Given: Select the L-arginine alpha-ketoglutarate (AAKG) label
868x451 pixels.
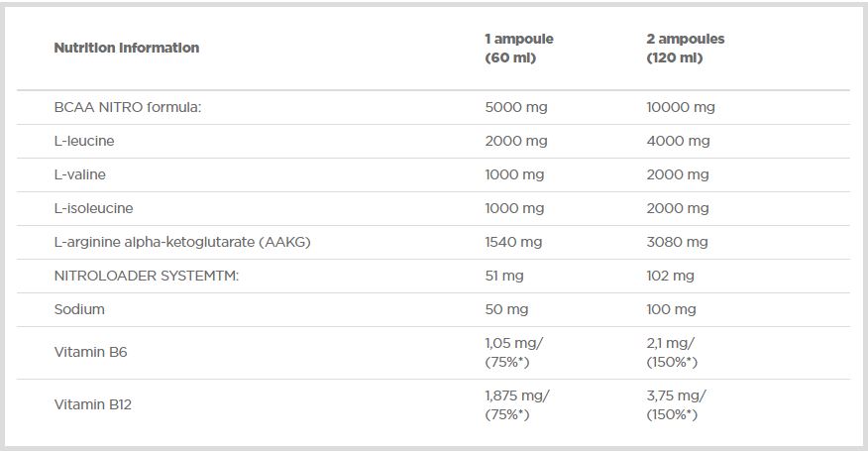Looking at the screenshot, I should click(182, 242).
